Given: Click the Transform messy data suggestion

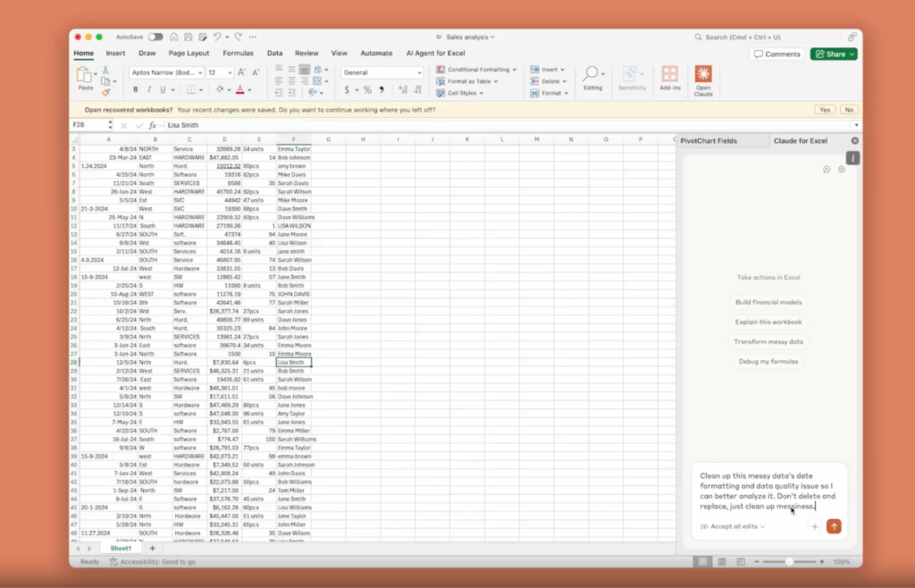Looking at the screenshot, I should click(x=768, y=341).
